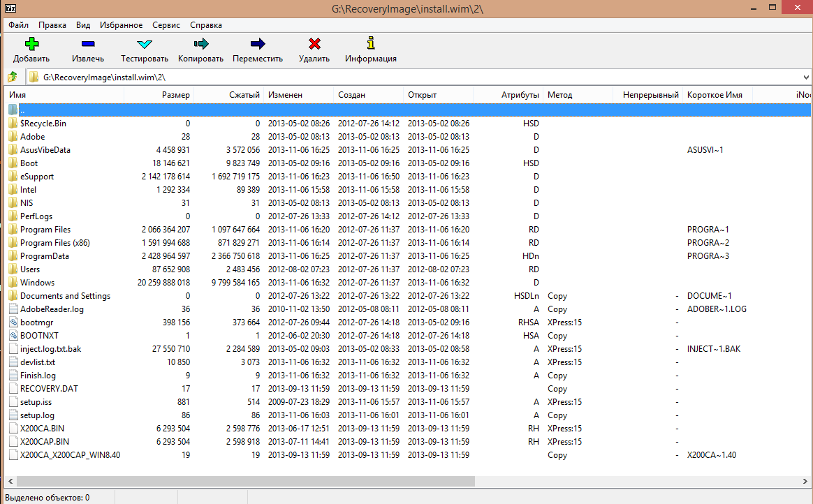The height and width of the screenshot is (504, 813).
Task: Select the Program Files (x86) folder
Action: click(407, 242)
